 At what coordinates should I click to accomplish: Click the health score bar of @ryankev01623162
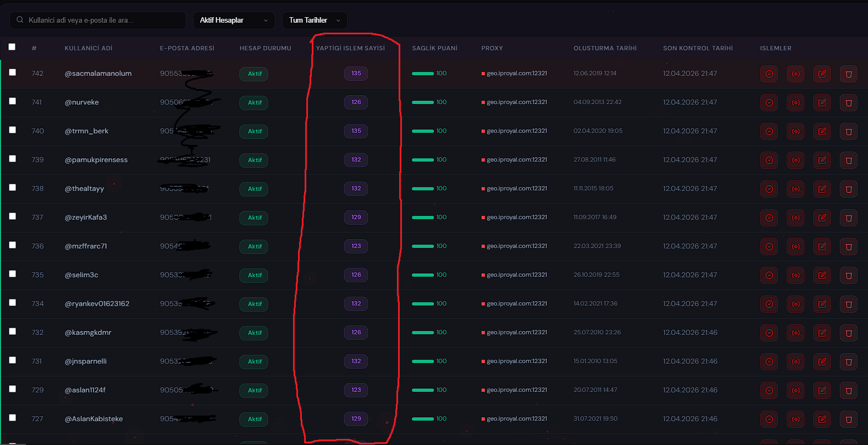pos(423,304)
